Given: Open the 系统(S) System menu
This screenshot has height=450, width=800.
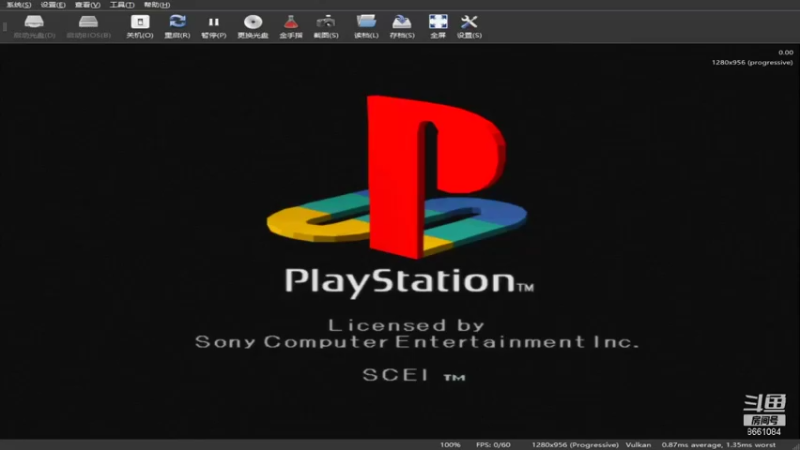Looking at the screenshot, I should click(x=18, y=5).
